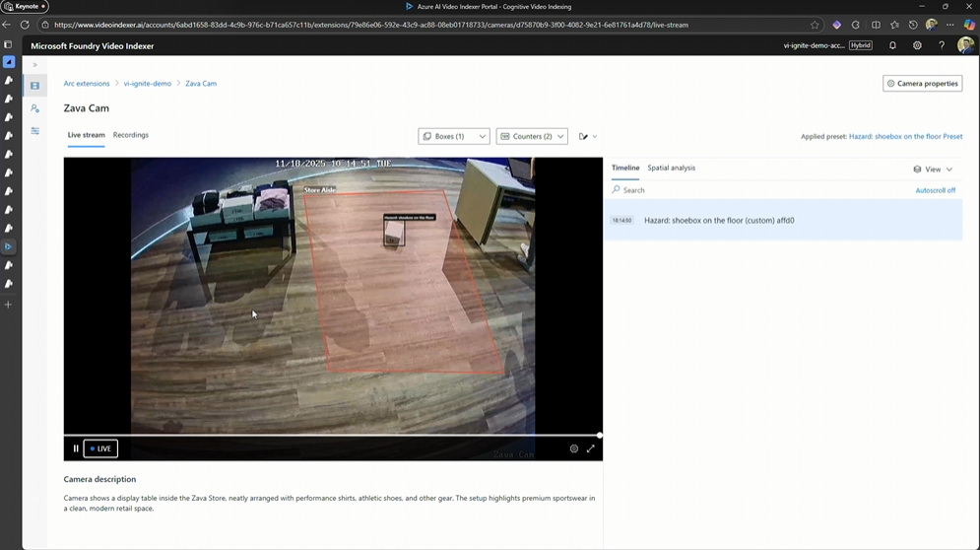Open Camera properties
This screenshot has height=550, width=980.
[x=922, y=84]
